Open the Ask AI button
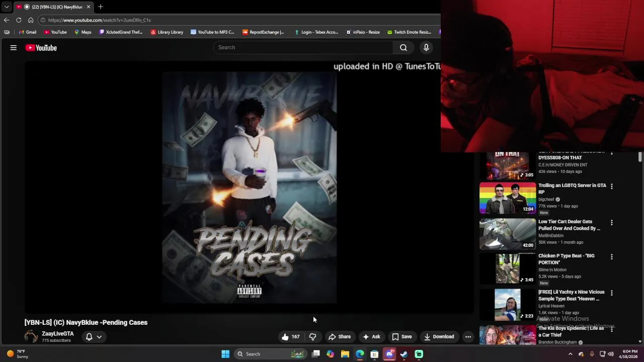The height and width of the screenshot is (362, 644). [371, 337]
